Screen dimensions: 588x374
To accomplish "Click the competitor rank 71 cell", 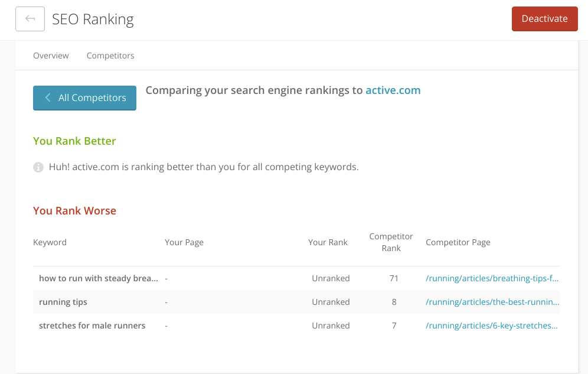I will [394, 278].
